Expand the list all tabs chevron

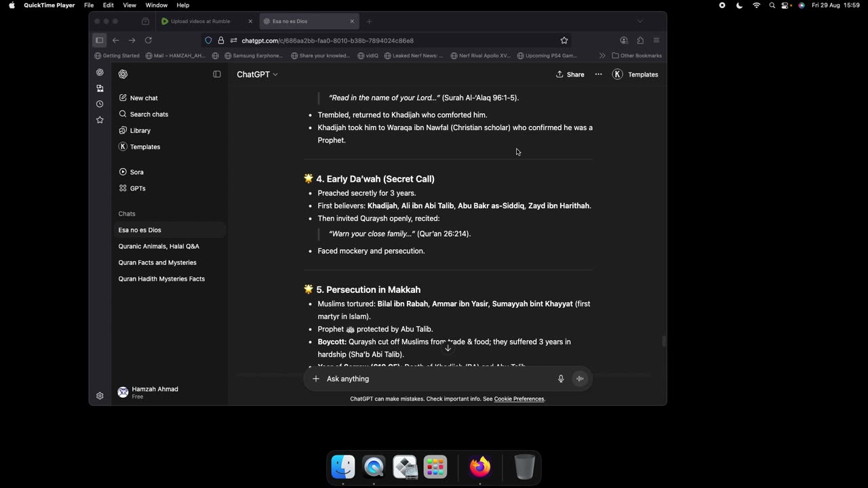tap(639, 21)
